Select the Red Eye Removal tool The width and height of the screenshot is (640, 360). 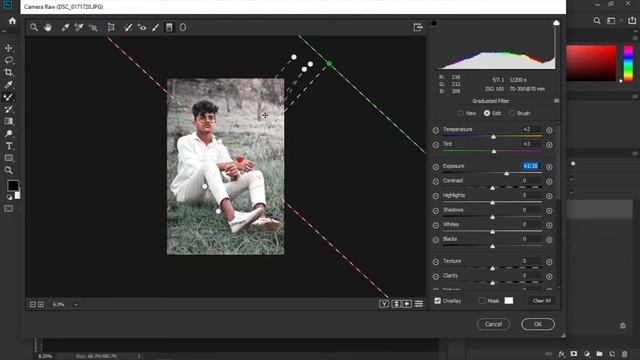pos(142,27)
